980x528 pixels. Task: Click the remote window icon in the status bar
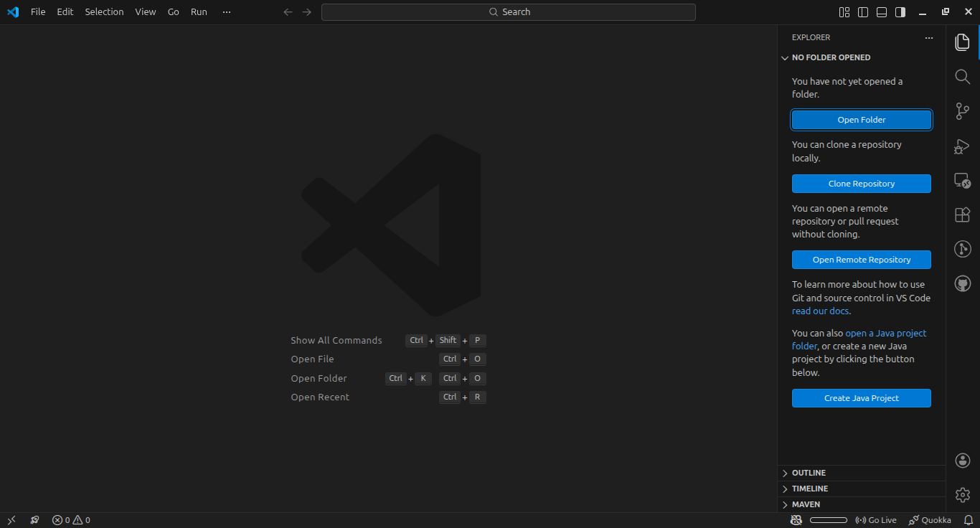(x=11, y=520)
